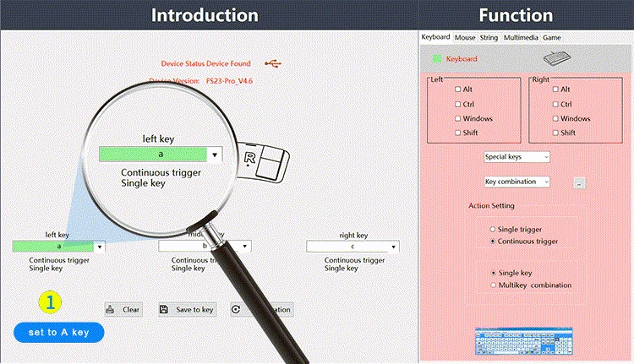Click the Clear button
Screen dimensions: 634x364
(x=123, y=309)
